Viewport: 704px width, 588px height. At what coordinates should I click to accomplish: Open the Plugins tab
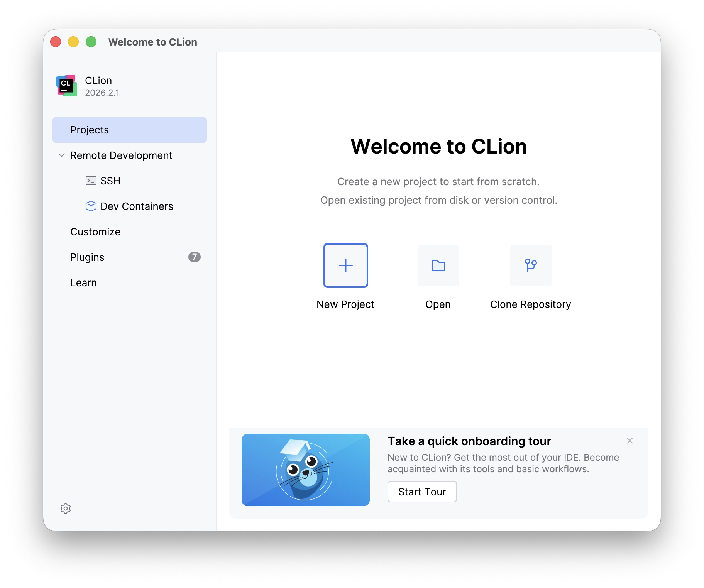(x=130, y=257)
